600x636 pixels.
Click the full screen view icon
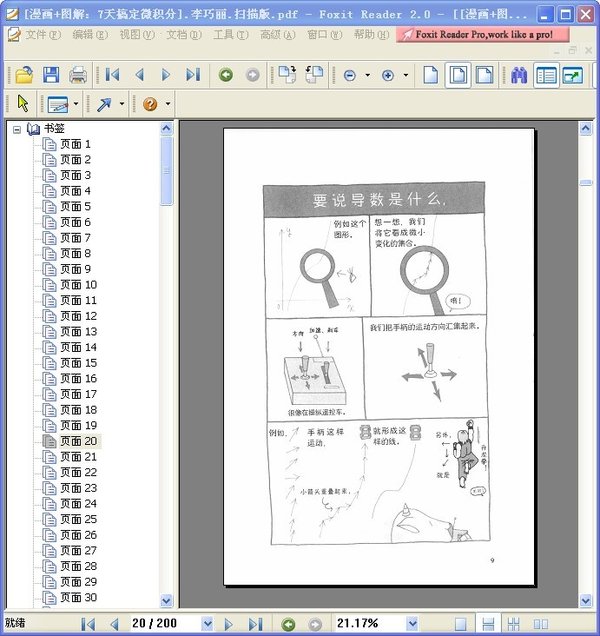573,75
